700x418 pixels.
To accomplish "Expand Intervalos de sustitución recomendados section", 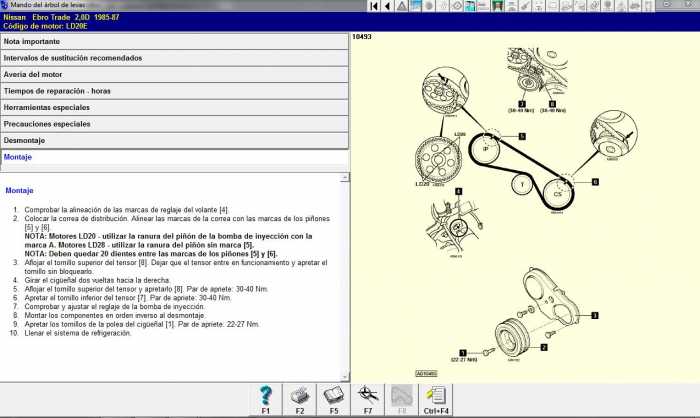I will click(174, 58).
